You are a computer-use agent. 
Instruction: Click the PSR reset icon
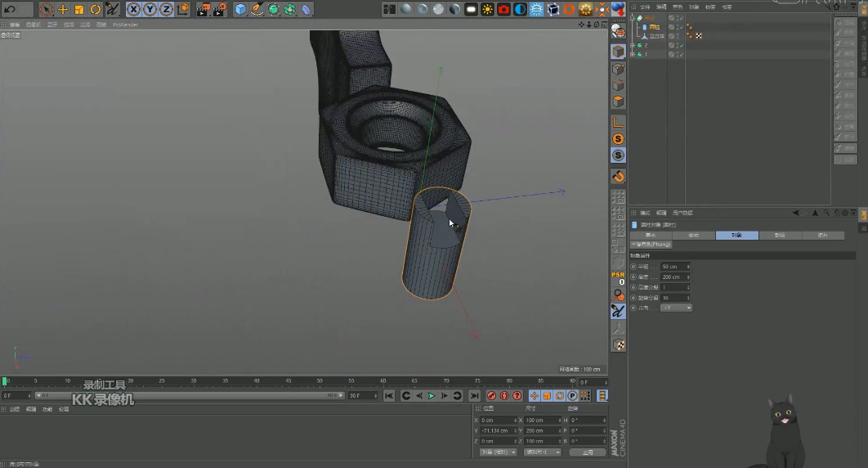[619, 277]
